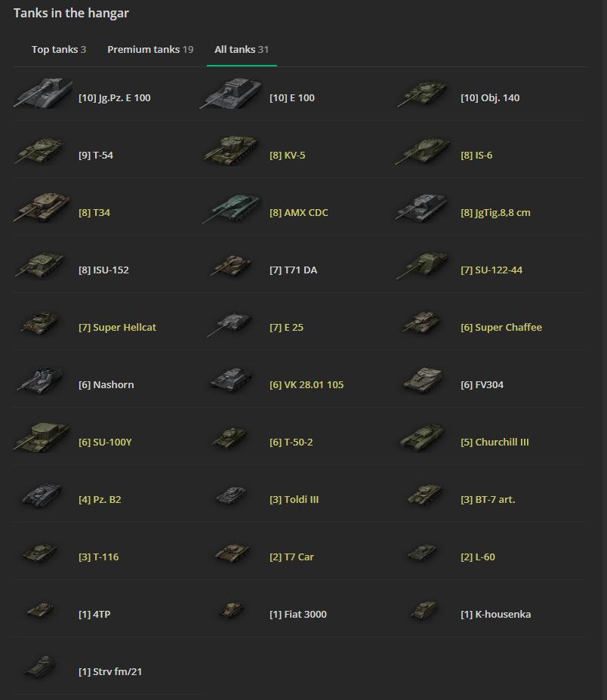Click the Obj. 140 tank icon
This screenshot has width=607, height=700.
[x=422, y=94]
